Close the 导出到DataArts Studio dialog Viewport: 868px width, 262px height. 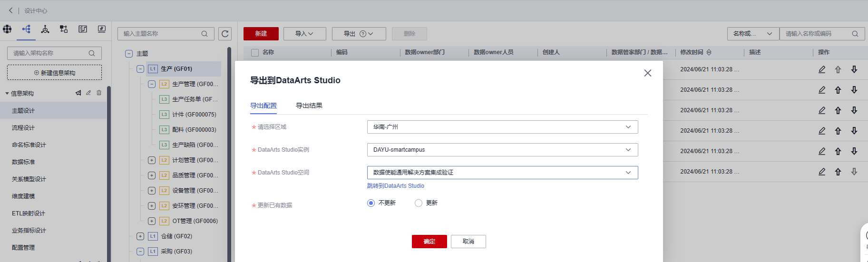tap(648, 73)
